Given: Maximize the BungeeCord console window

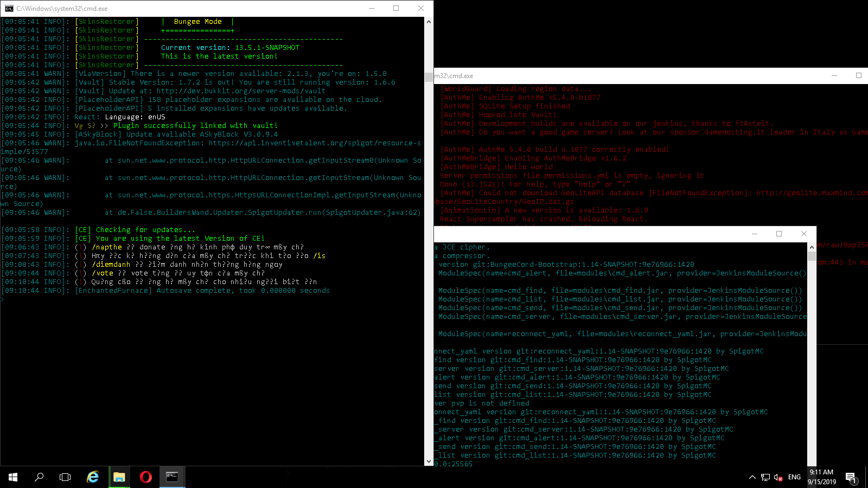Looking at the screenshot, I should click(779, 234).
